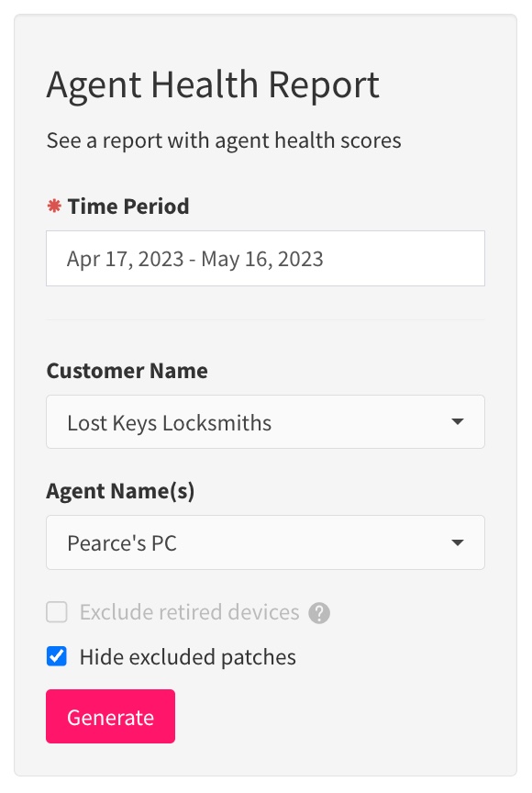Click the Agent Name(s) field label
532x793 pixels.
120,490
